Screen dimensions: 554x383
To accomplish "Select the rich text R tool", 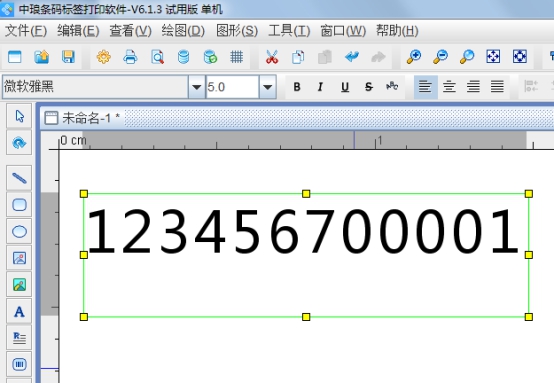I will coord(19,338).
